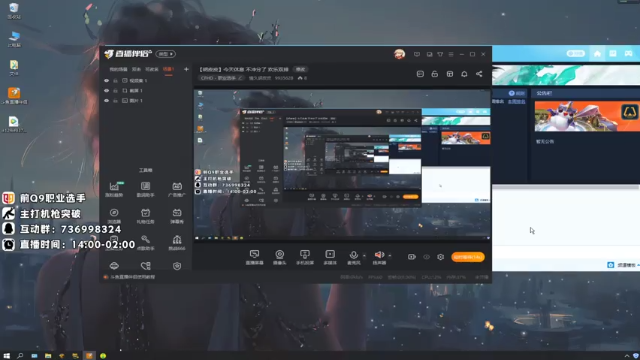Viewport: 640px width, 360px height.
Task: Open the Recycle Bin desktop icon
Action: (x=14, y=11)
